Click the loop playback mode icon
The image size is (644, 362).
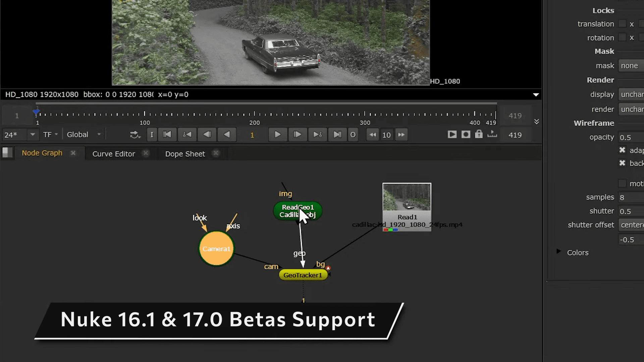pos(135,134)
